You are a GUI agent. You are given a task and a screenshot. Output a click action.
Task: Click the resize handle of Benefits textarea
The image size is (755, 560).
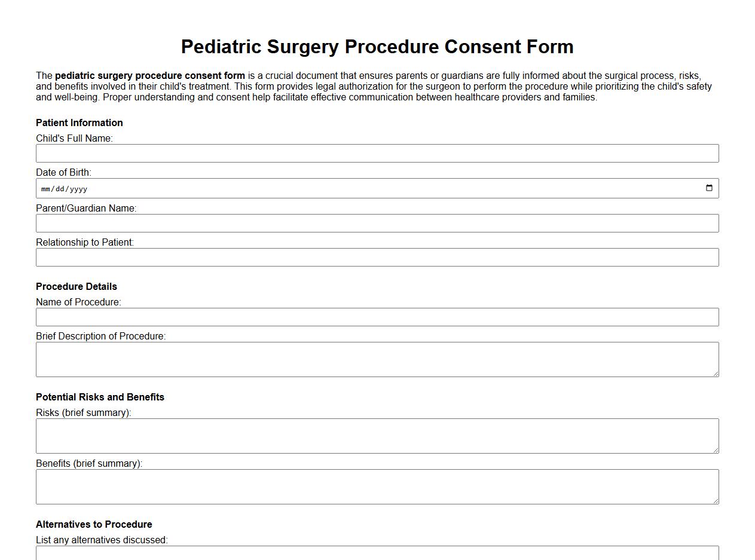pyautogui.click(x=716, y=501)
